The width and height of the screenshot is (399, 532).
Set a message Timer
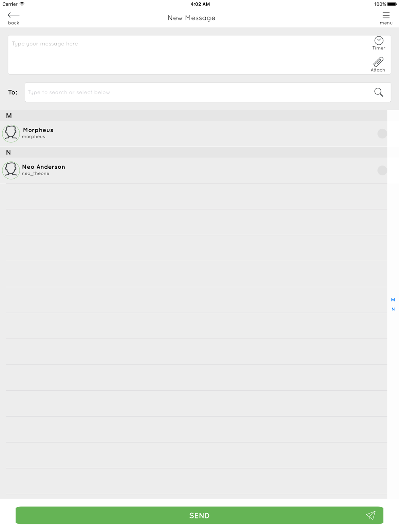click(379, 43)
